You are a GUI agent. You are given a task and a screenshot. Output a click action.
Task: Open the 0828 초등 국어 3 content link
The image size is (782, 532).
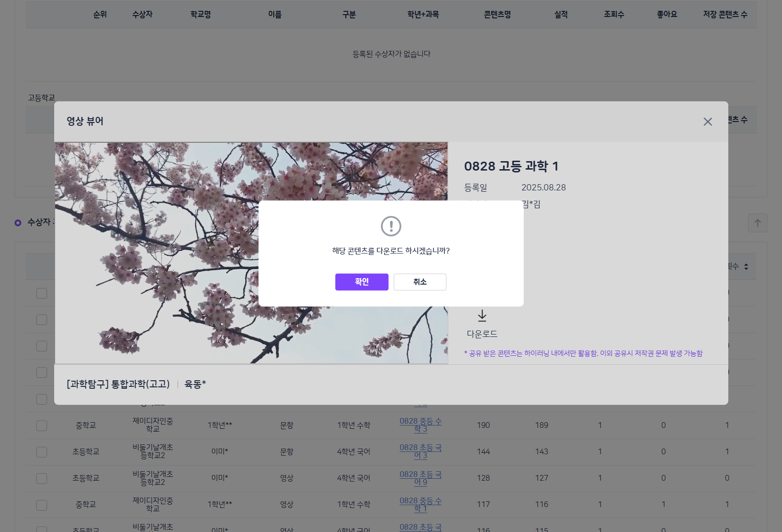click(420, 451)
